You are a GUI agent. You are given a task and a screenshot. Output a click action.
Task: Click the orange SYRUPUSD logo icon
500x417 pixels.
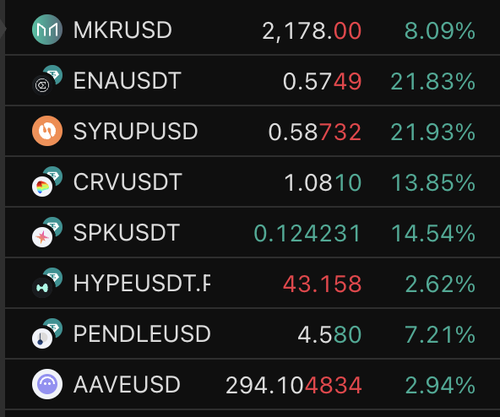point(47,131)
